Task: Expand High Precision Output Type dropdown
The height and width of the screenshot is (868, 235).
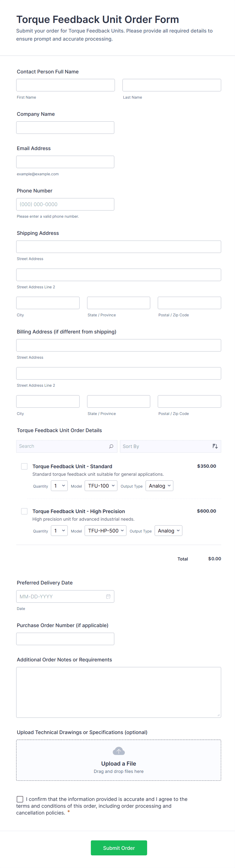Action: pos(169,531)
